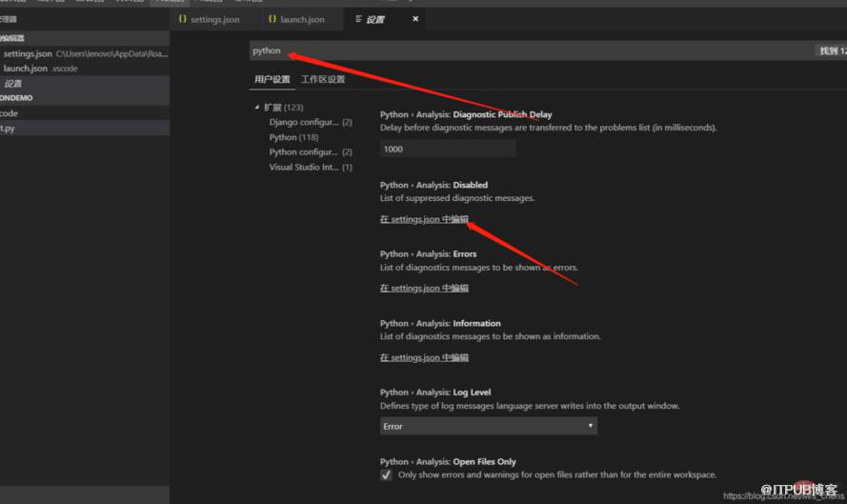Viewport: 847px width, 504px height.
Task: Open Python configur... settings category
Action: click(311, 152)
